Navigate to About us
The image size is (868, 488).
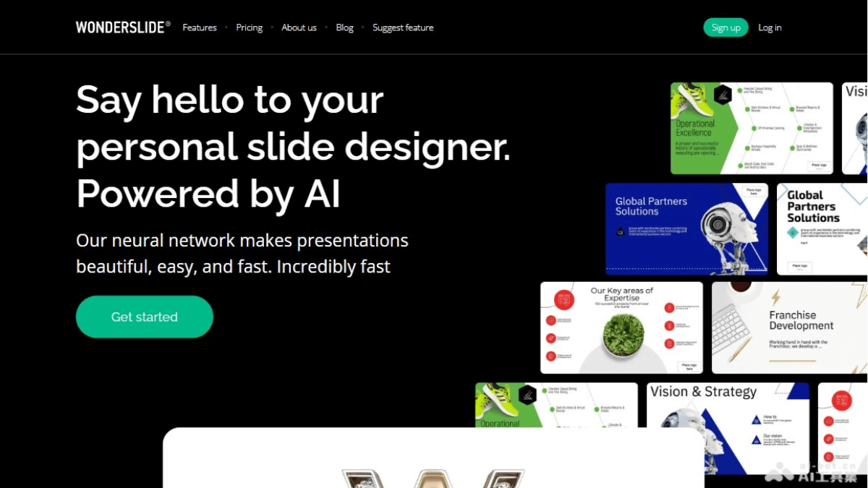[299, 27]
